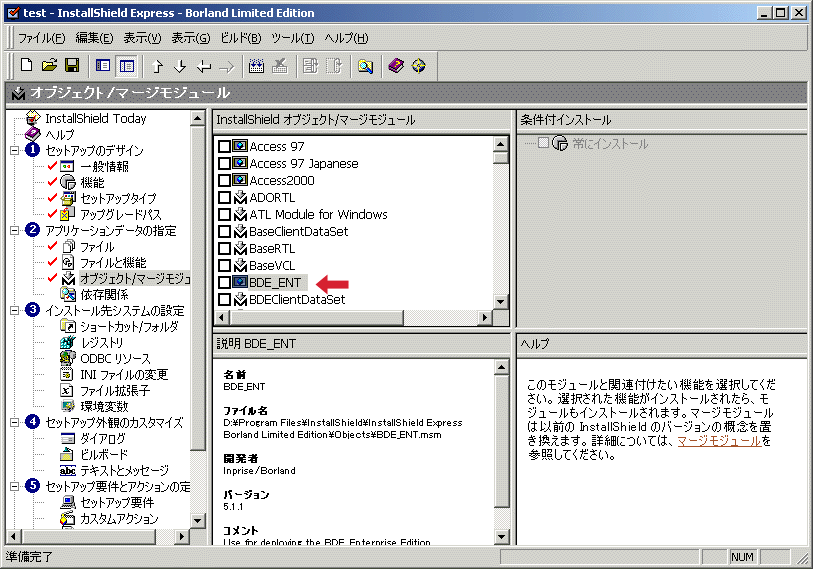The image size is (813, 569).
Task: Click the Save floppy disk icon
Action: [x=72, y=66]
